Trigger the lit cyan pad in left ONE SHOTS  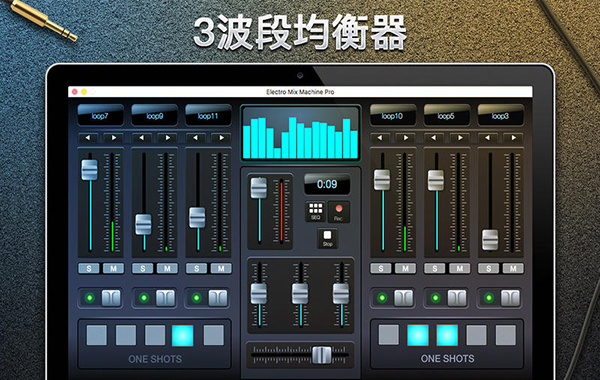(183, 335)
